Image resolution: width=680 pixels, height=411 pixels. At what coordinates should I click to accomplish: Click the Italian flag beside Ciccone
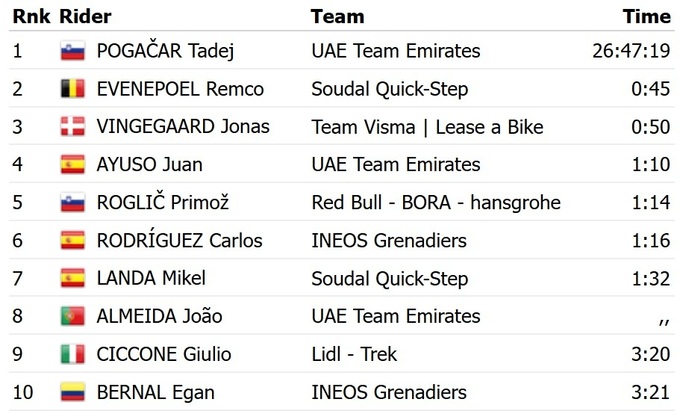[x=72, y=354]
